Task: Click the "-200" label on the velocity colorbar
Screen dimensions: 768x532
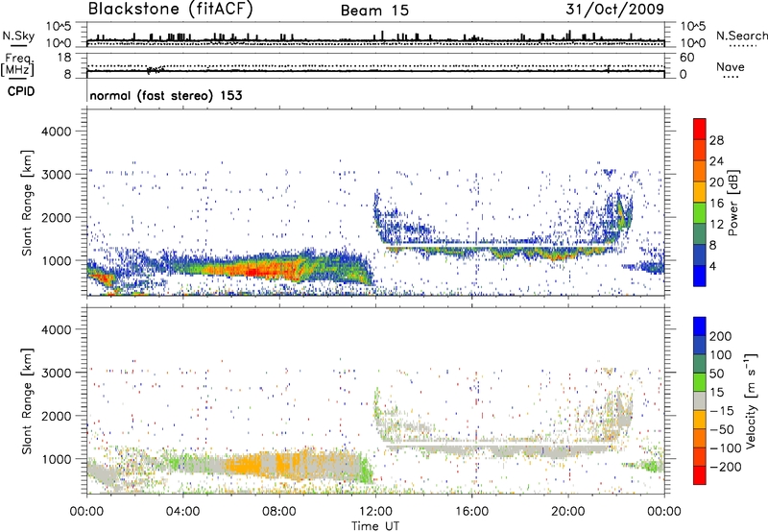Action: coord(725,467)
